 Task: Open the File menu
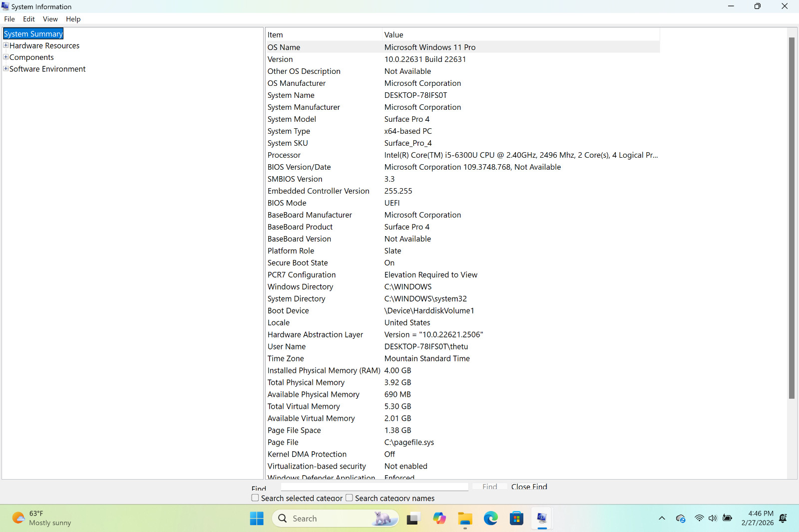[9, 19]
